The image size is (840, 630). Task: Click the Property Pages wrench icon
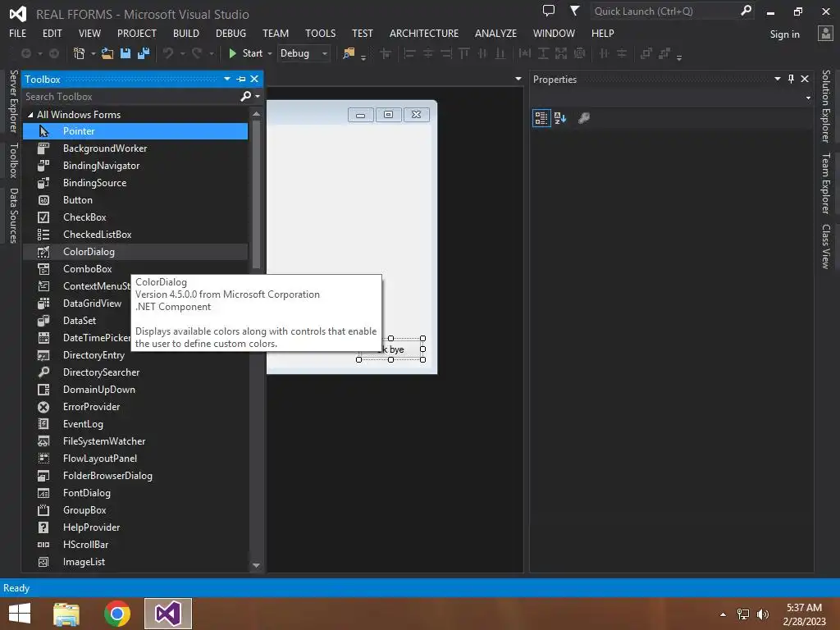pyautogui.click(x=584, y=118)
